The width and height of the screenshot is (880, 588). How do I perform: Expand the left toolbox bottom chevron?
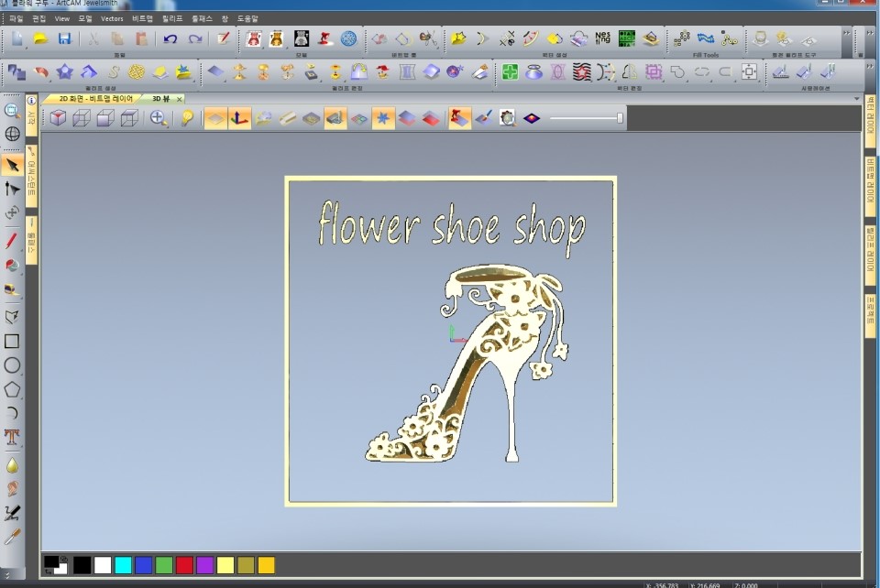pyautogui.click(x=6, y=575)
